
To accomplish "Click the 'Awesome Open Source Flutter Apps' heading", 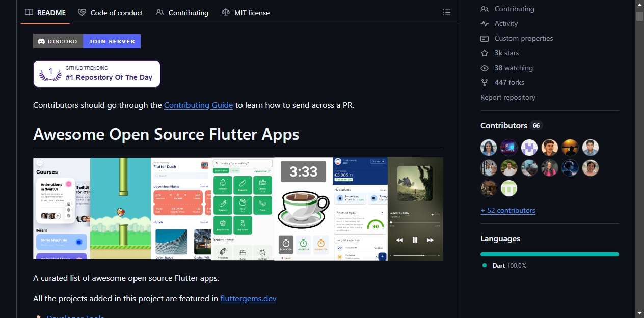I will [166, 134].
